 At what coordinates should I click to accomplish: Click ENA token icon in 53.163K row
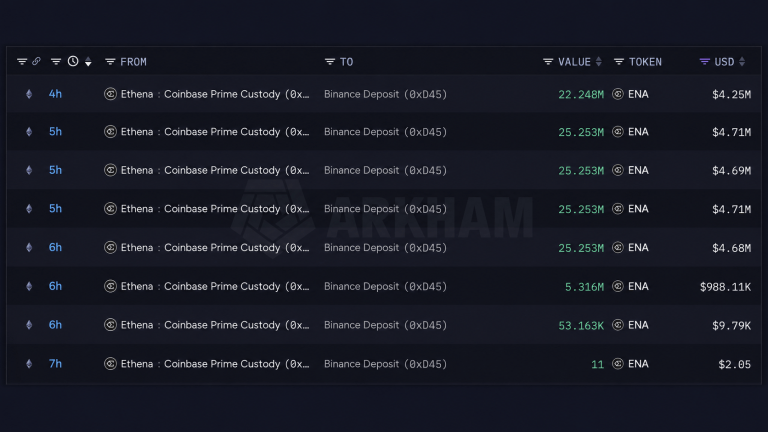point(618,325)
